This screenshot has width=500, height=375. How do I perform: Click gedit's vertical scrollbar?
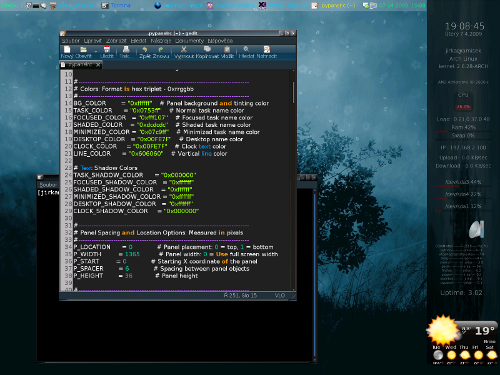pyautogui.click(x=293, y=180)
